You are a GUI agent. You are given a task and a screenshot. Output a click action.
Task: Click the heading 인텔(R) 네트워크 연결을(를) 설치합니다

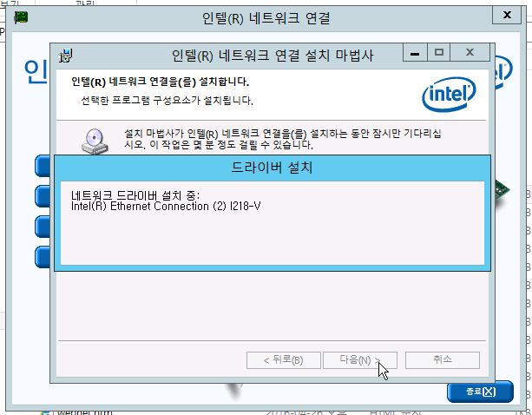click(x=161, y=82)
